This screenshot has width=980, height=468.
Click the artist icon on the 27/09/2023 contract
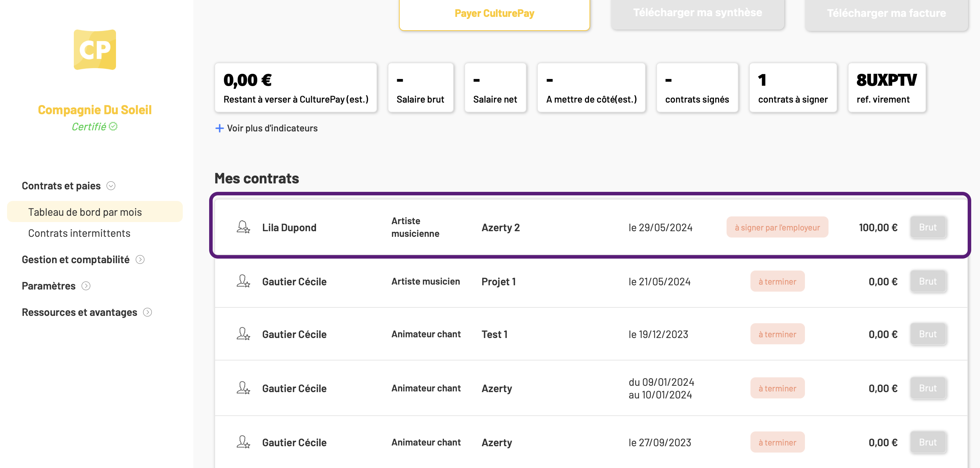243,442
